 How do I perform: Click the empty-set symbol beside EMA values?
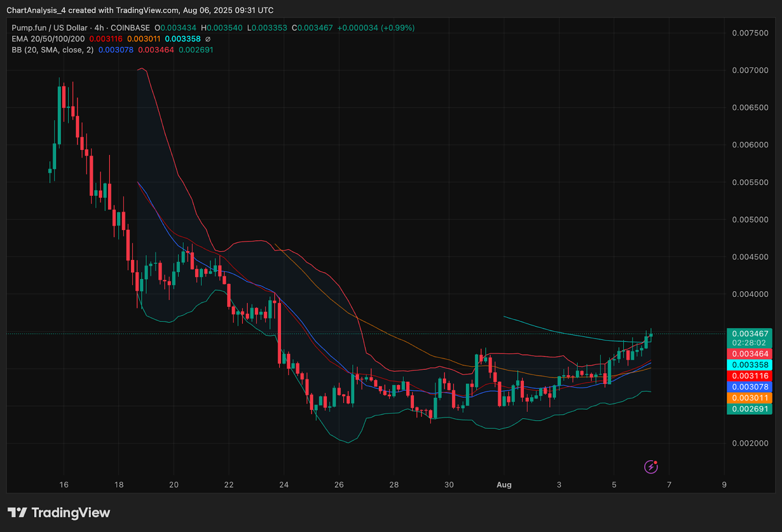[208, 39]
